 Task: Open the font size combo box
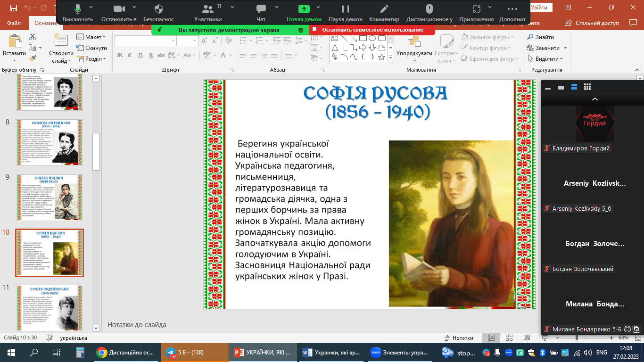pyautogui.click(x=188, y=41)
